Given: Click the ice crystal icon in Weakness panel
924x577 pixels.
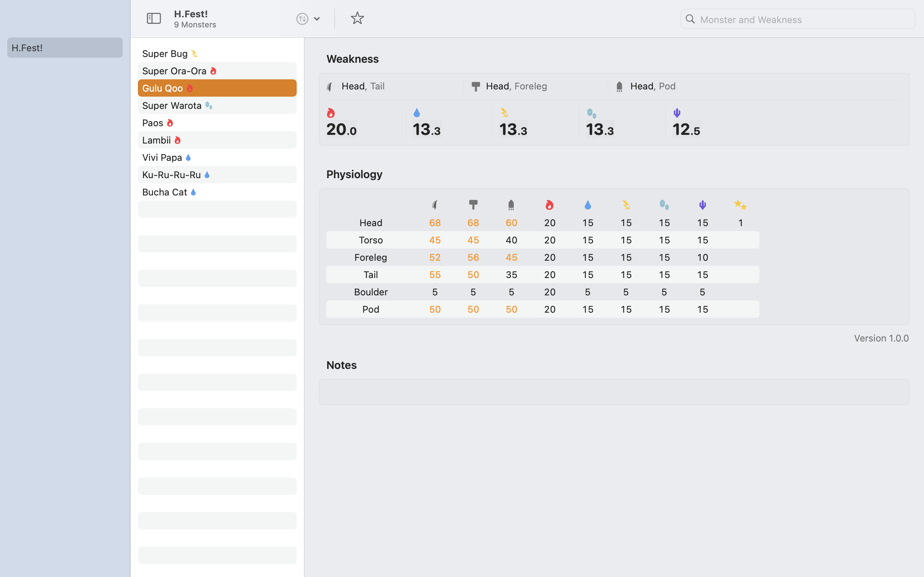Looking at the screenshot, I should (x=592, y=113).
